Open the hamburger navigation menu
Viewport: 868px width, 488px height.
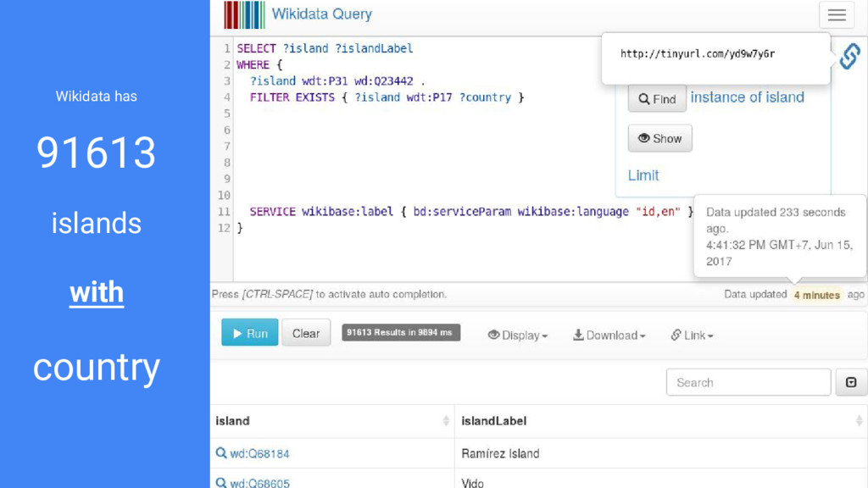pyautogui.click(x=837, y=15)
